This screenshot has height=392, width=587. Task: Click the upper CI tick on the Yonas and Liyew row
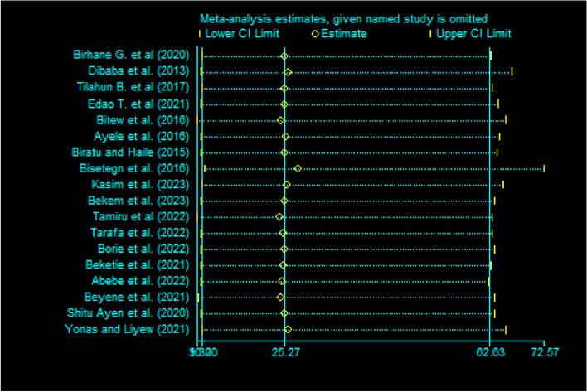point(506,330)
